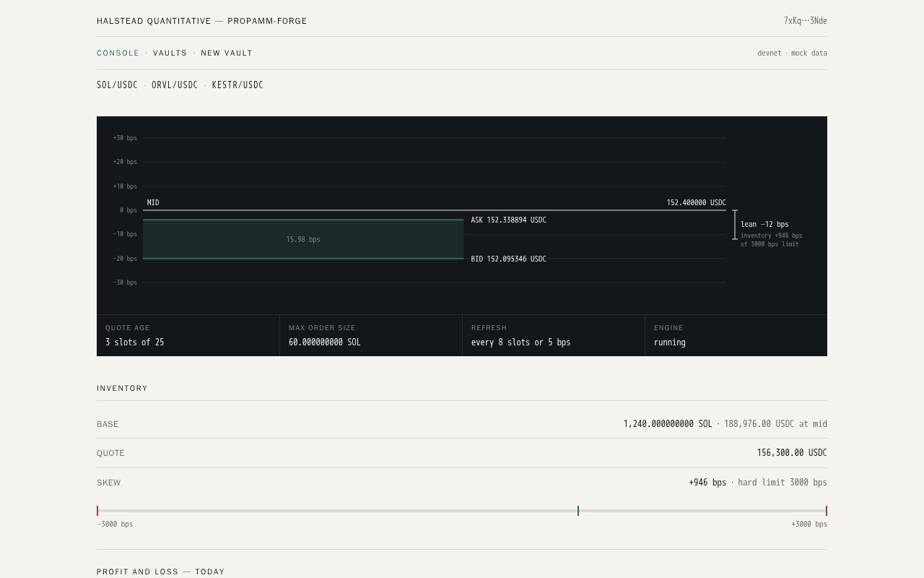Click the Base amount 1,240.000000000 SOL
Viewport: 924px width, 578px height.
(668, 424)
